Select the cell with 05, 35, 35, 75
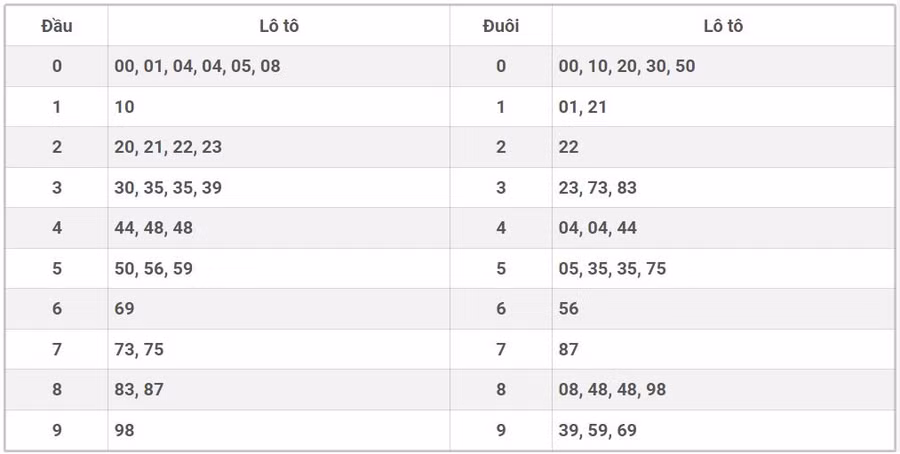 [x=612, y=269]
